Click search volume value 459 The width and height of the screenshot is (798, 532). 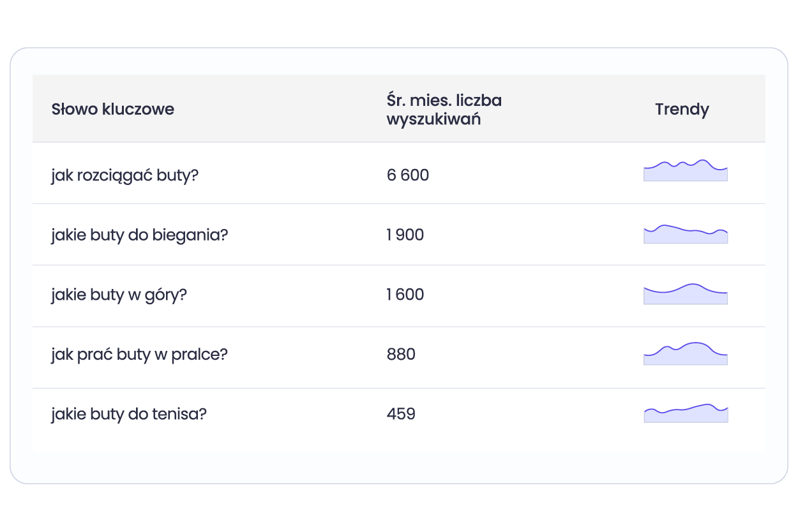click(401, 414)
